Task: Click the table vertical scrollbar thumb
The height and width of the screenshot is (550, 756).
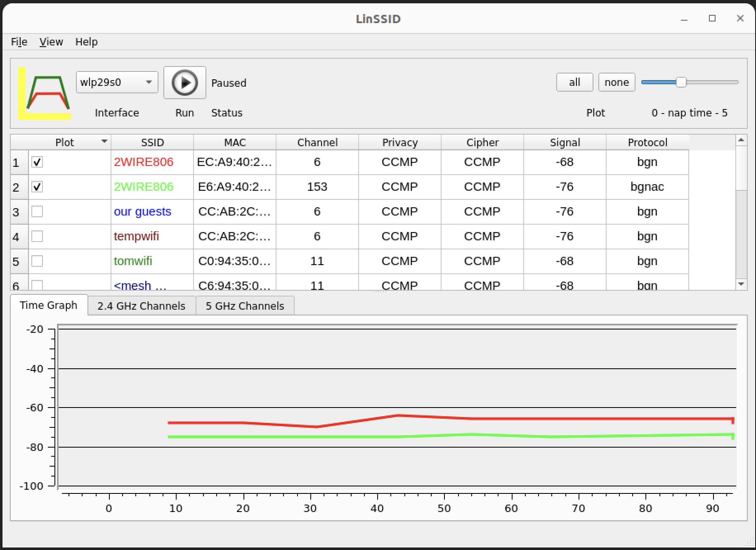Action: point(741,168)
